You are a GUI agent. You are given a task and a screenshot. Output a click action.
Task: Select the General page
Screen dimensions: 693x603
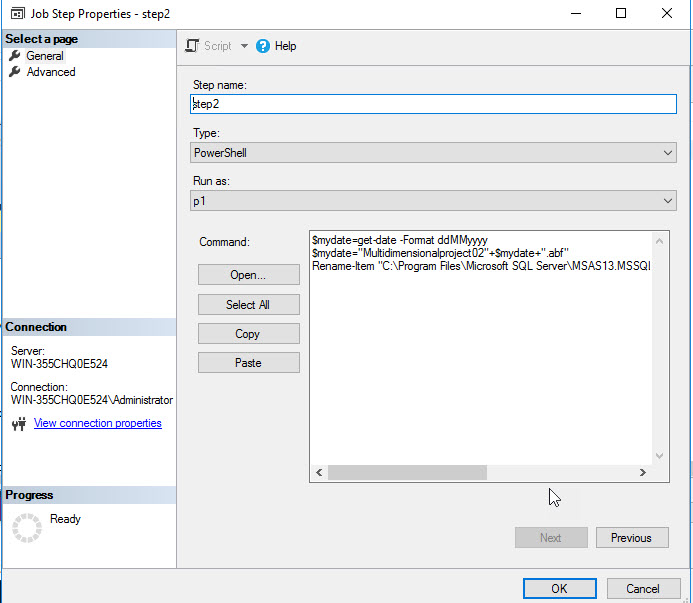click(x=45, y=56)
